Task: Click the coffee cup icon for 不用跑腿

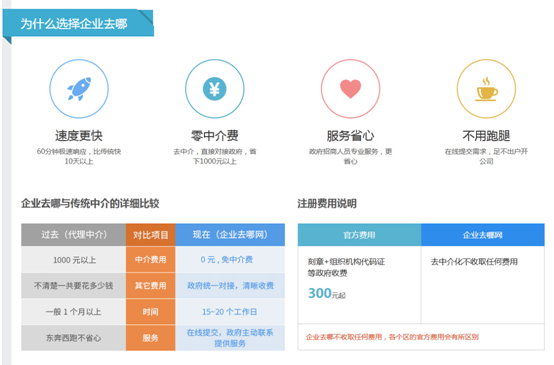Action: click(486, 89)
